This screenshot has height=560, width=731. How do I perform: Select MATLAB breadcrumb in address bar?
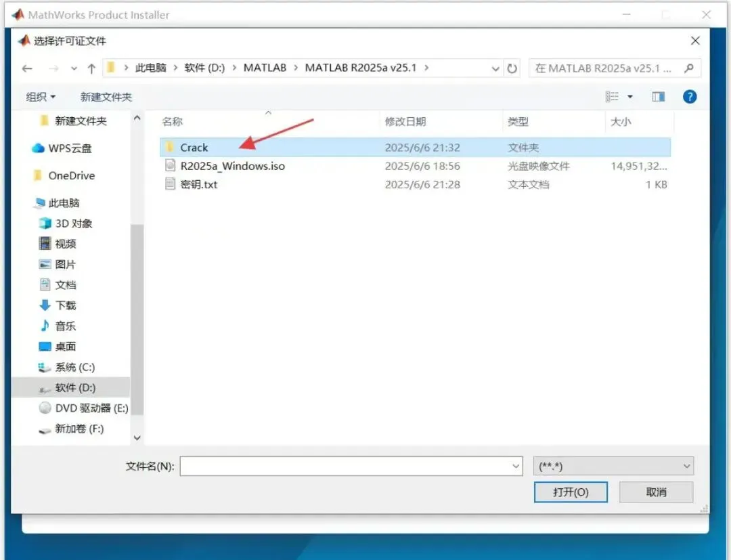tap(265, 68)
